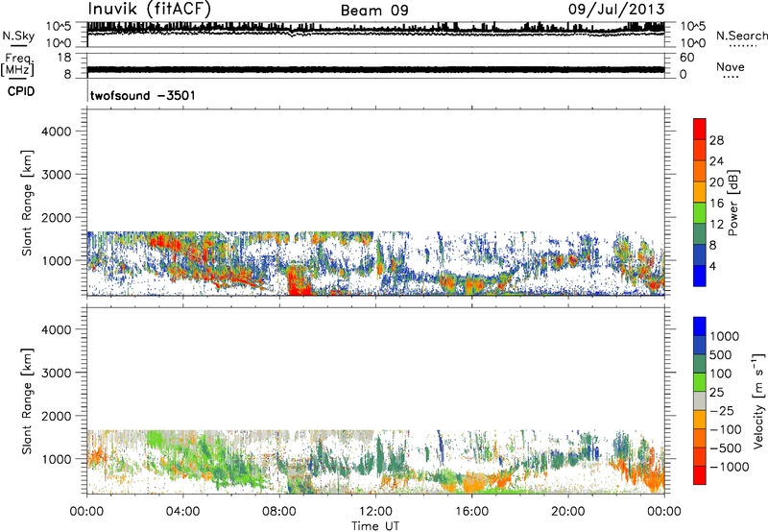Click the "16" tick on the Power color bar
The height and width of the screenshot is (532, 768).
coord(716,204)
